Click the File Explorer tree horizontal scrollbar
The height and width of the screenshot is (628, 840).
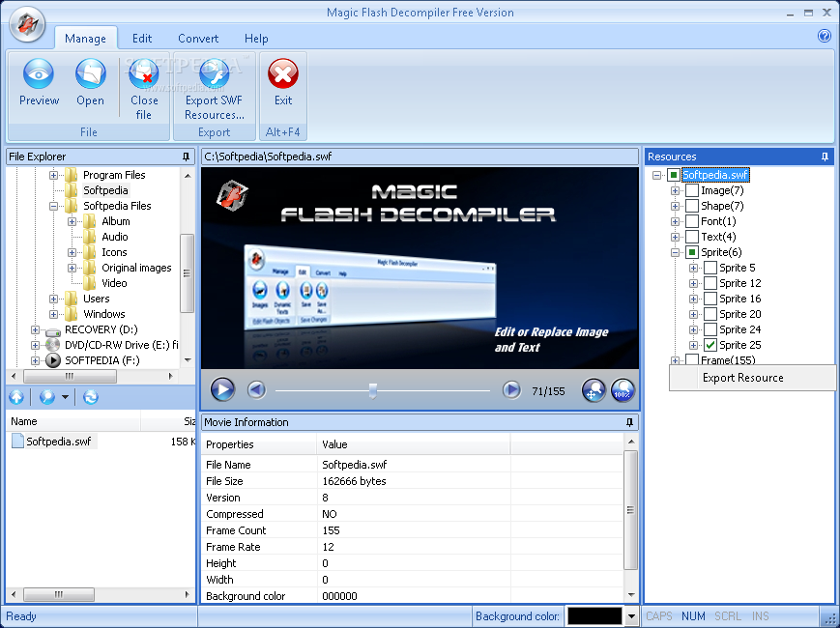click(71, 377)
